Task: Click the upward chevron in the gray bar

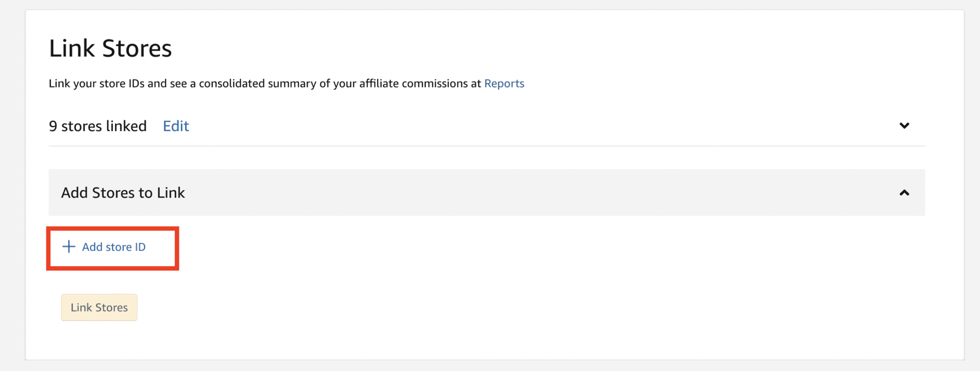Action: [904, 193]
